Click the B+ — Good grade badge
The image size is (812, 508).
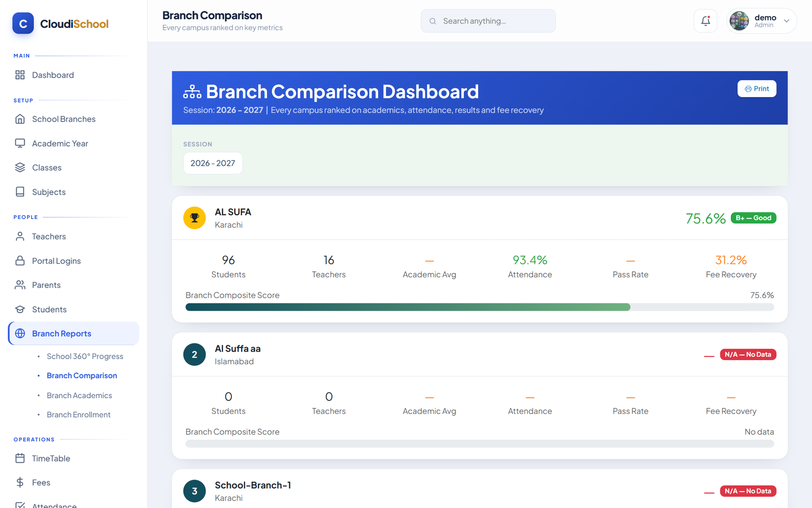[754, 218]
